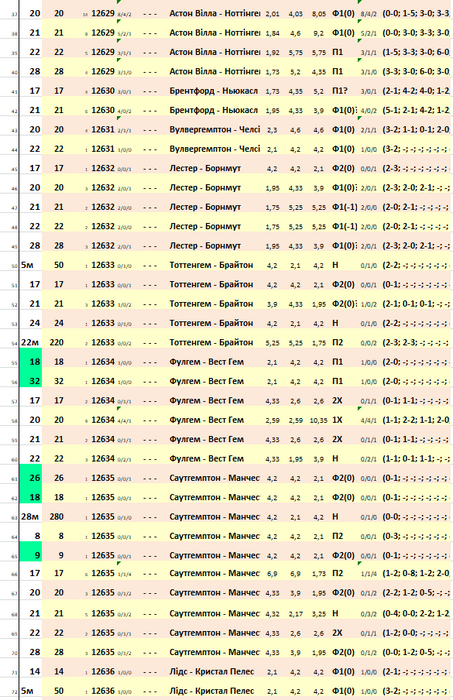
Task: Select the "1Х" cell
Action: click(337, 420)
